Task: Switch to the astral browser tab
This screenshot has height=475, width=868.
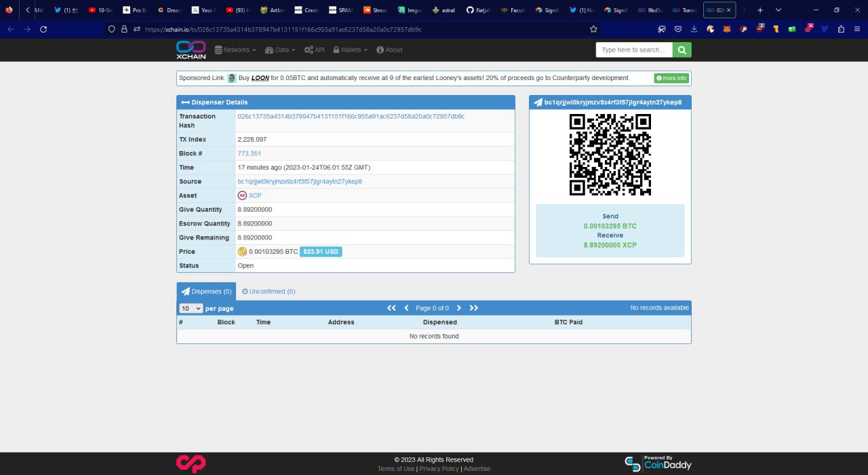Action: click(x=445, y=10)
